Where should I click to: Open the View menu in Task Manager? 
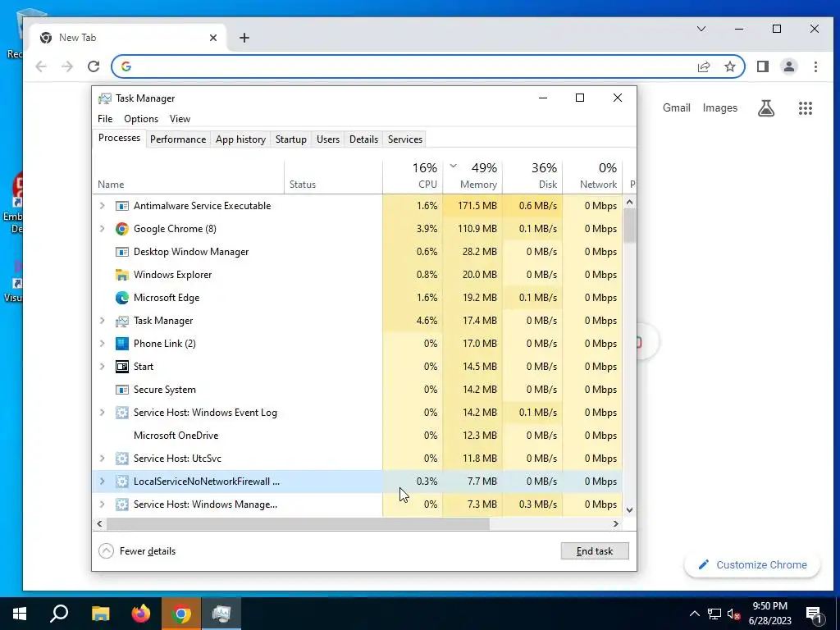tap(180, 119)
